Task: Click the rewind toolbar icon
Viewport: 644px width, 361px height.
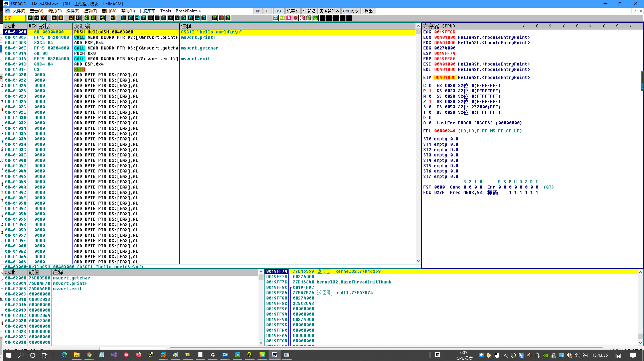Action: (x=37, y=18)
